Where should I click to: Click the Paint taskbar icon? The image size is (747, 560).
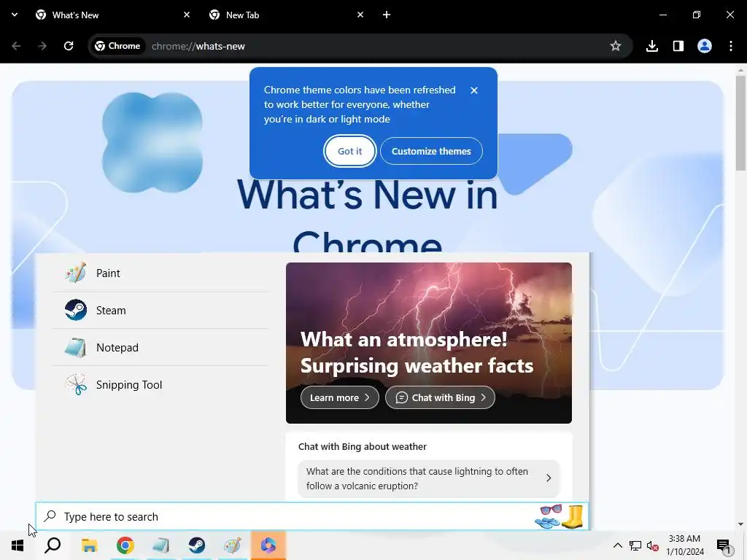point(232,545)
